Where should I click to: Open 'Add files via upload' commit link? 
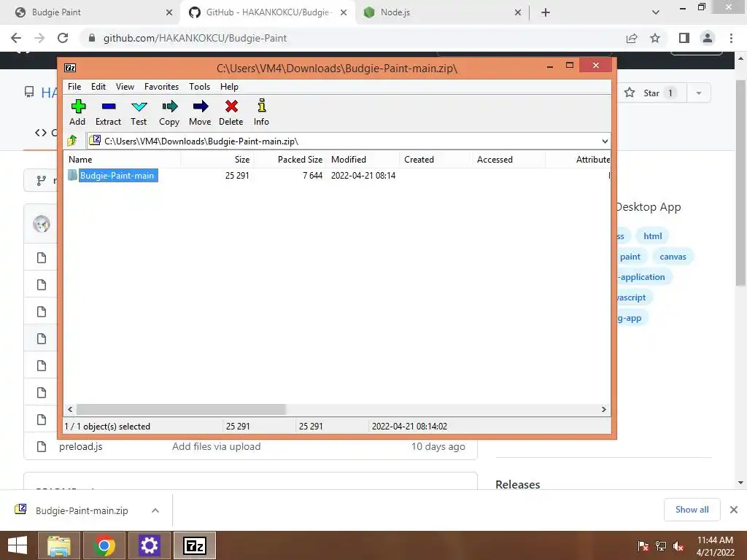click(x=216, y=447)
